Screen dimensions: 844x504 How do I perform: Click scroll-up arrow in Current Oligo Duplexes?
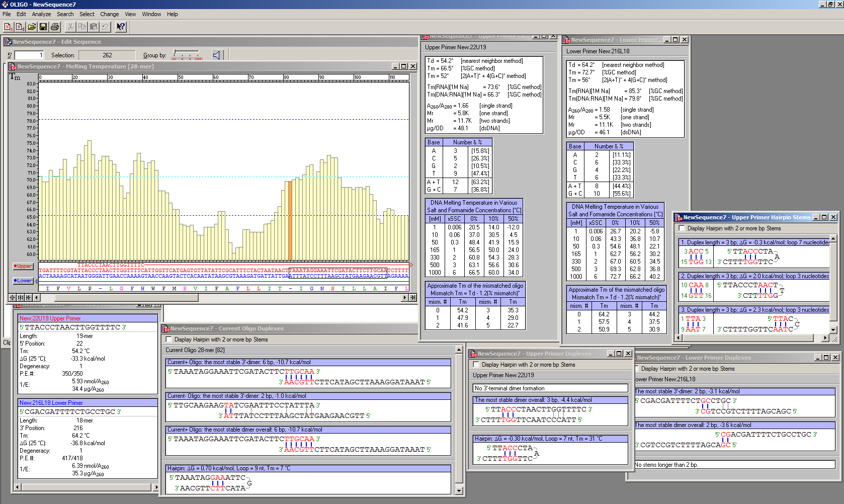coord(459,349)
